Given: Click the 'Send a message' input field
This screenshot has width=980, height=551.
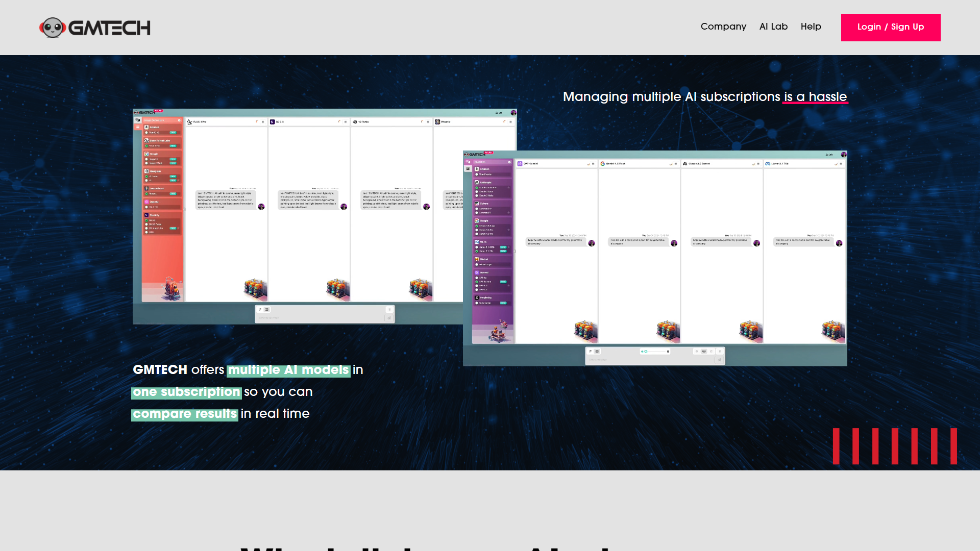Looking at the screenshot, I should coord(638,359).
